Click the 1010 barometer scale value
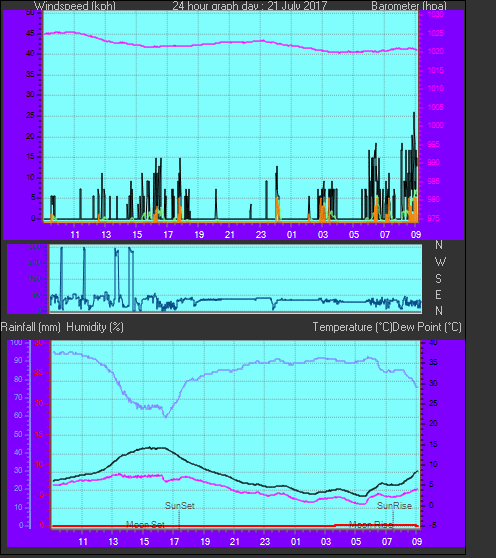The image size is (496, 558). coord(436,88)
